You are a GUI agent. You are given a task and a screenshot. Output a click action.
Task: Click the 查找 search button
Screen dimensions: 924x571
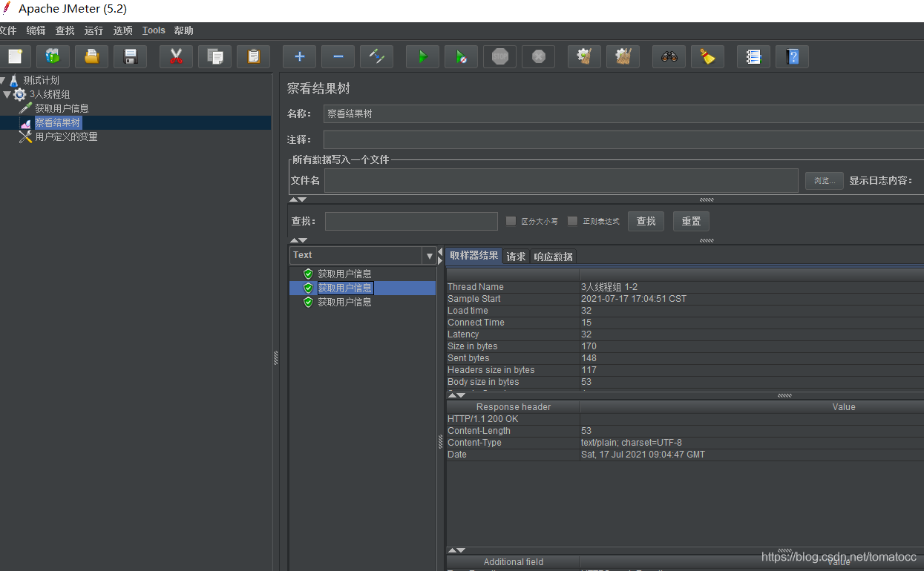[646, 221]
